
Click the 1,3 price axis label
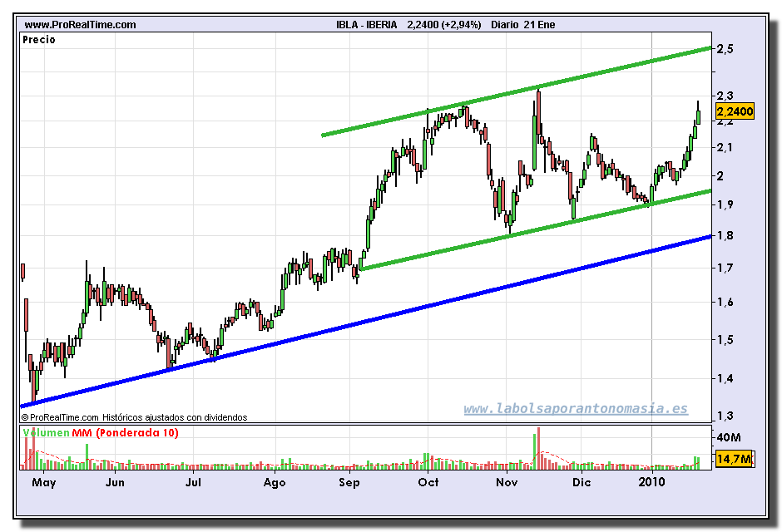(x=725, y=416)
